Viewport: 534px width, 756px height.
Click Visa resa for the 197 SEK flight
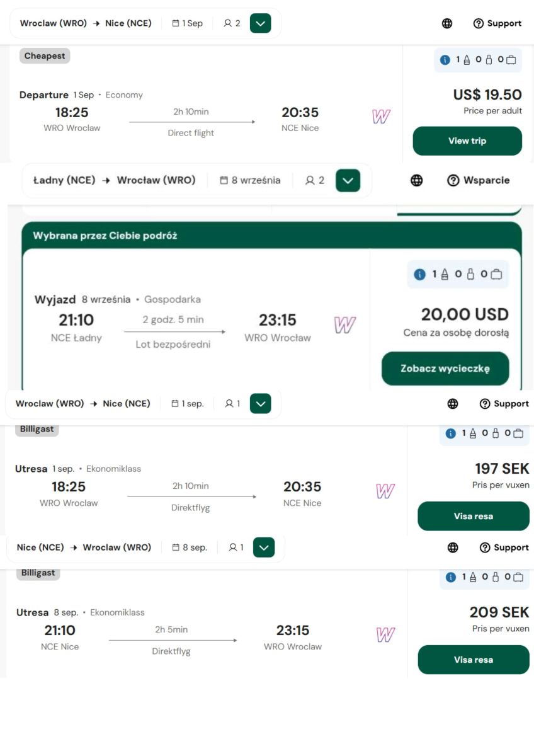pos(474,516)
